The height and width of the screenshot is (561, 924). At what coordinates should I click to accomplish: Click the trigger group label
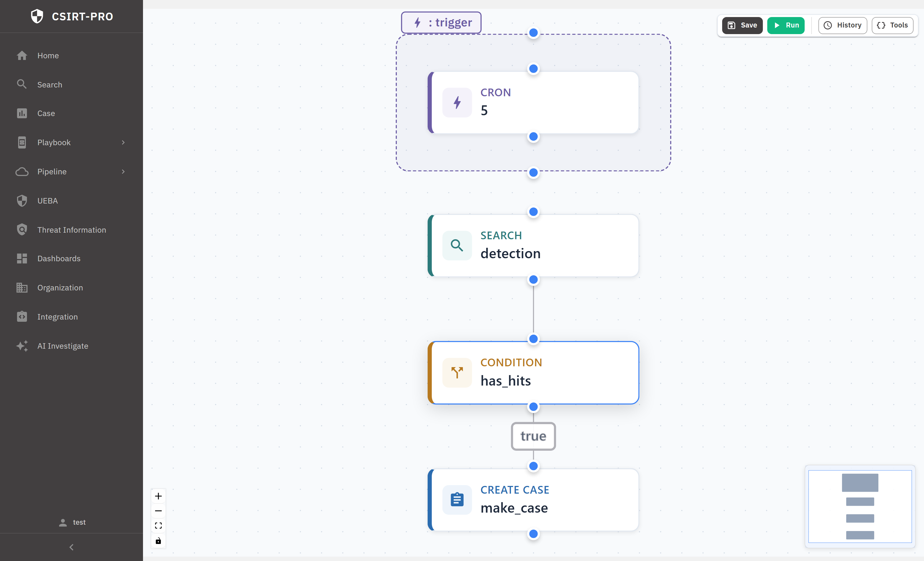[441, 23]
